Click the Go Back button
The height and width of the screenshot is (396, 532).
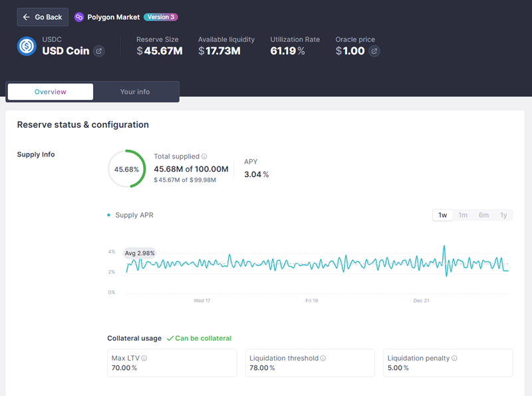click(43, 17)
